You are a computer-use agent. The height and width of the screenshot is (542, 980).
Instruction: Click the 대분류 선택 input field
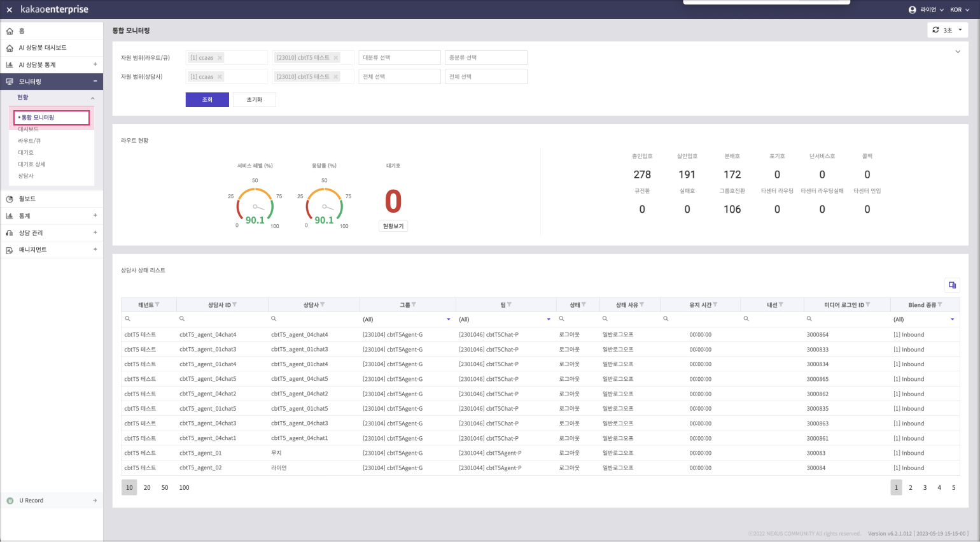[399, 58]
